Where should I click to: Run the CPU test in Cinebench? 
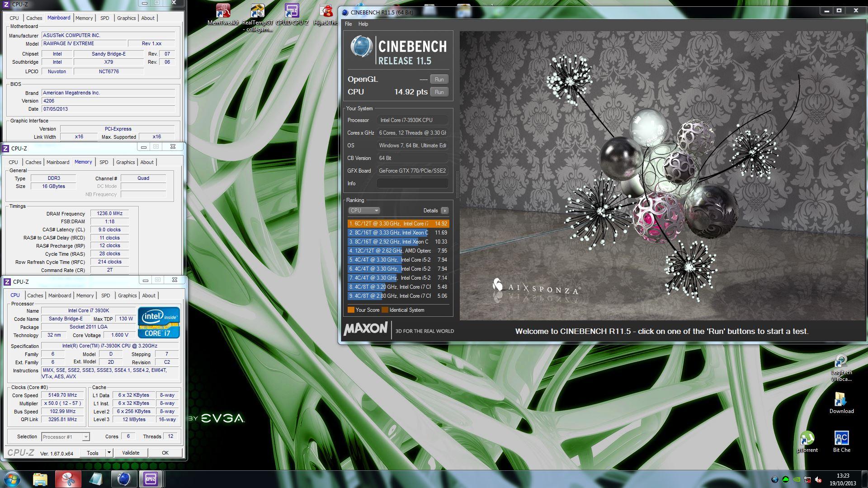pyautogui.click(x=439, y=92)
